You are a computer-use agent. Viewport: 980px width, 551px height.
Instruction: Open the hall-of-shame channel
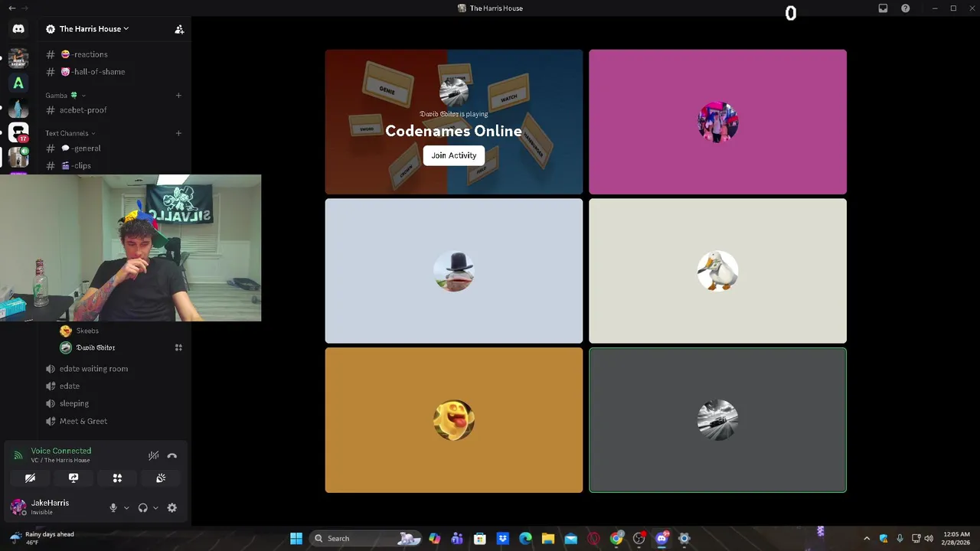114,72
